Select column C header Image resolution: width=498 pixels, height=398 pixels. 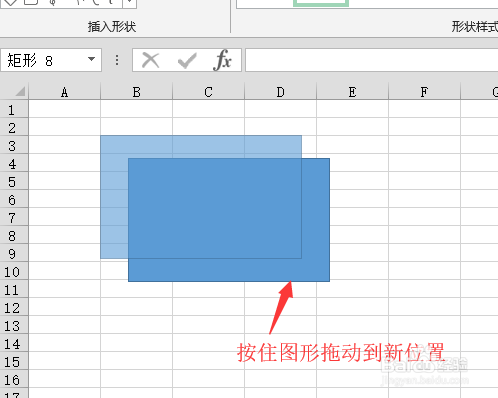click(x=208, y=92)
